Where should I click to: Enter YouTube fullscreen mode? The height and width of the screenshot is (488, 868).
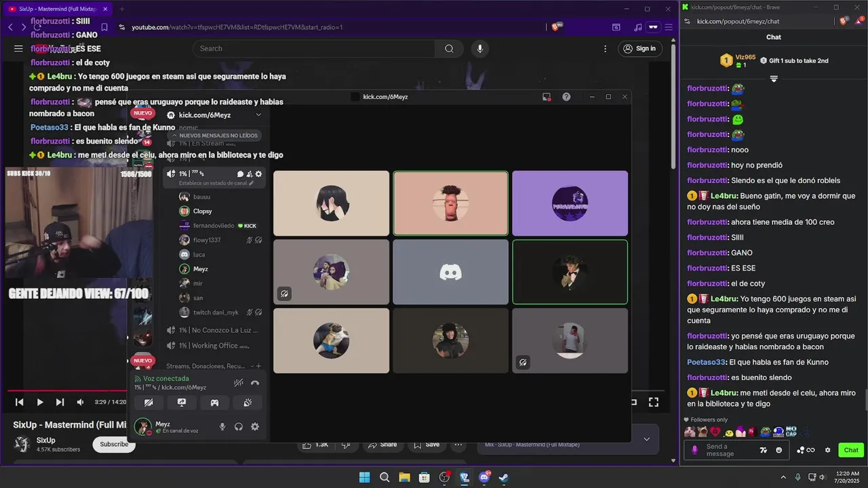pos(654,402)
